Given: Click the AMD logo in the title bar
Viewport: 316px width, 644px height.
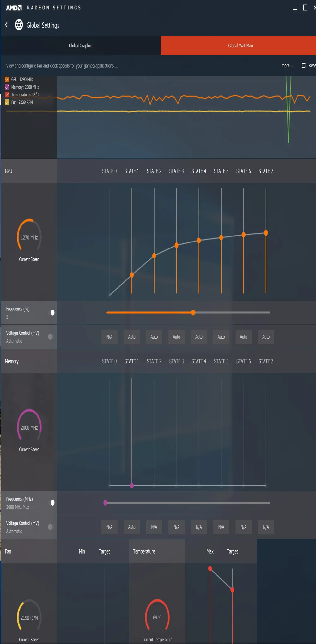Looking at the screenshot, I should click(x=14, y=8).
